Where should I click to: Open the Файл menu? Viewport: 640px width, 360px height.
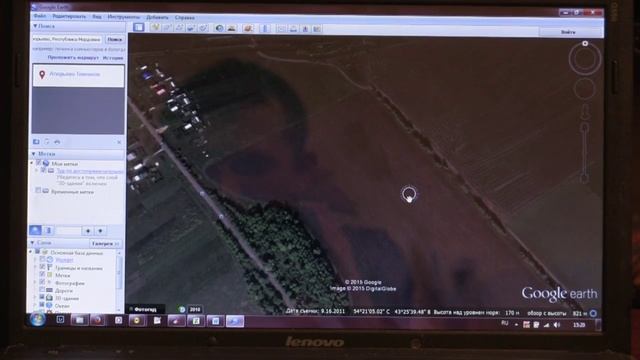pos(40,16)
